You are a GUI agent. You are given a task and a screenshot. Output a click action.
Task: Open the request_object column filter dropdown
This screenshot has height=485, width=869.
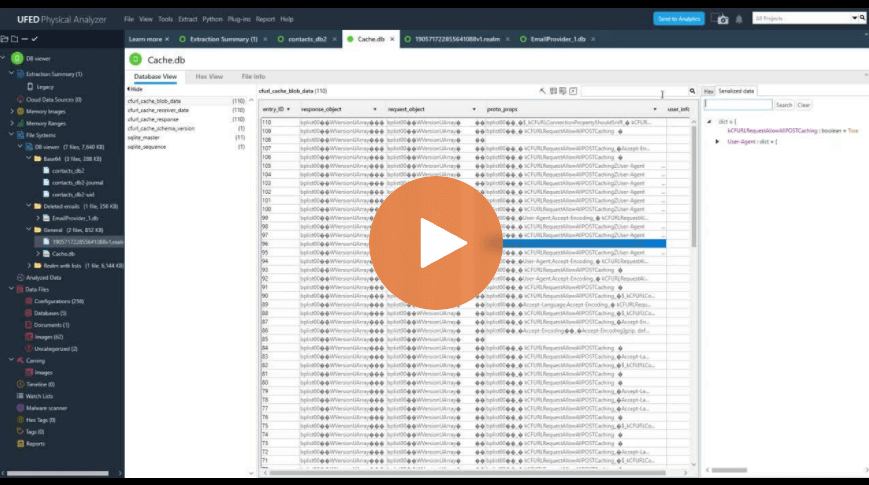click(x=474, y=109)
